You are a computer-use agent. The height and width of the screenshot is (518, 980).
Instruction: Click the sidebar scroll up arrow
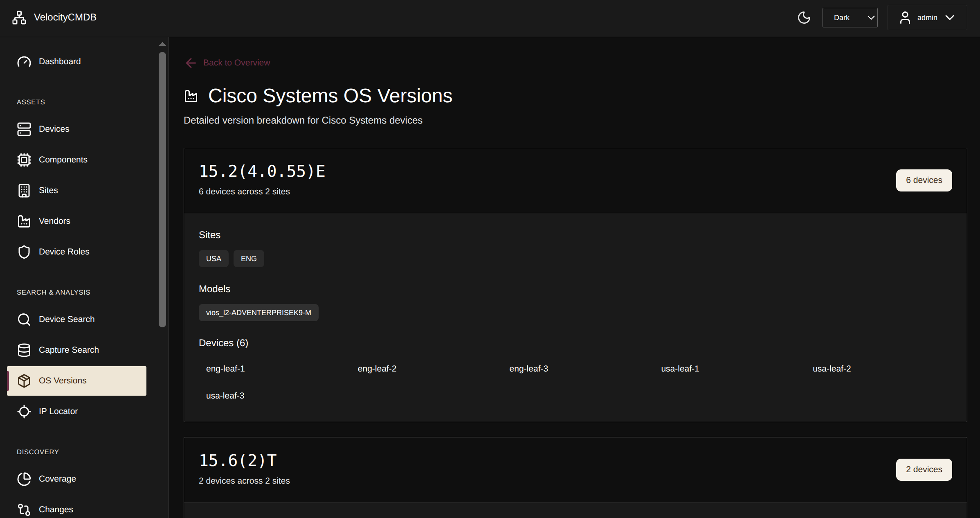tap(162, 44)
